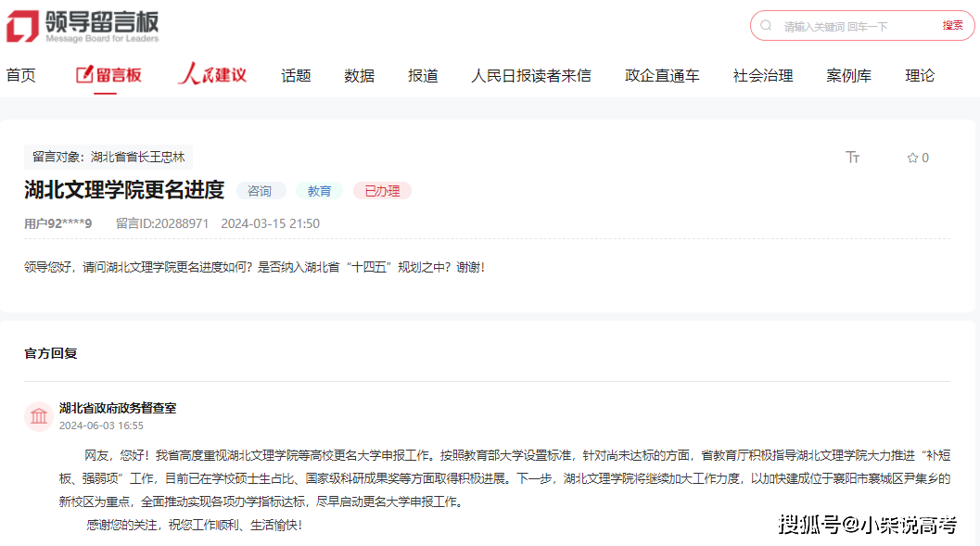Open 人民日报读者来信 page
Viewport: 980px width, 546px height.
tap(530, 76)
